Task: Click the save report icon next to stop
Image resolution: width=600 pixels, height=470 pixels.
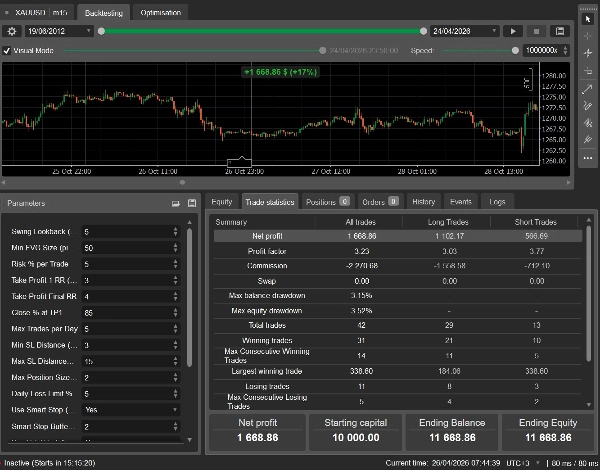Action: [x=559, y=31]
